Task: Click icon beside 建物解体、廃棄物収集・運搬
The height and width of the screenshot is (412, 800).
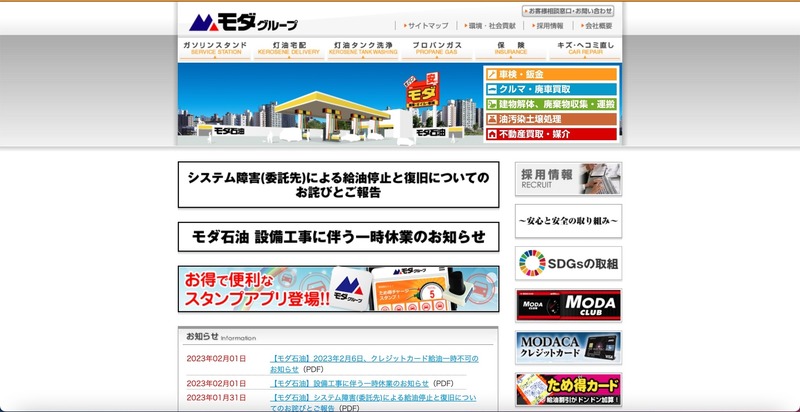Action: (x=492, y=104)
